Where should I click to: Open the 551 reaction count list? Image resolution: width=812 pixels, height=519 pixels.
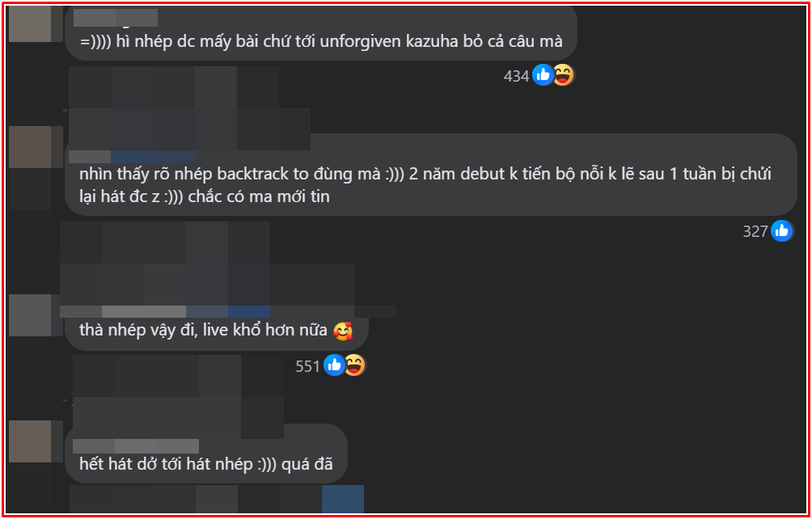307,367
